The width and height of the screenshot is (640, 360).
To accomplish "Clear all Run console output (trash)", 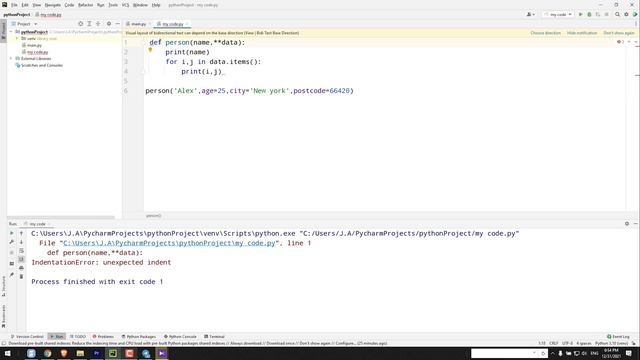I will click(x=22, y=277).
